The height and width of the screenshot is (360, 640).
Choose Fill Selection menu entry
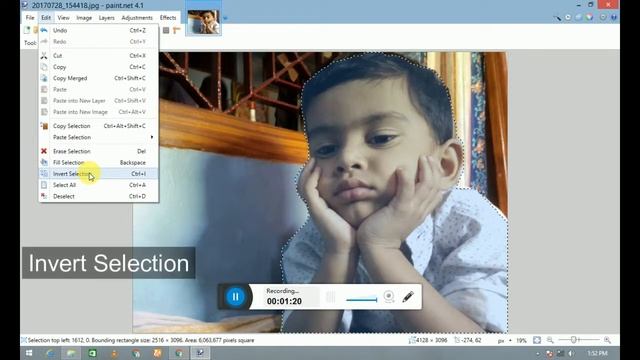click(99, 162)
